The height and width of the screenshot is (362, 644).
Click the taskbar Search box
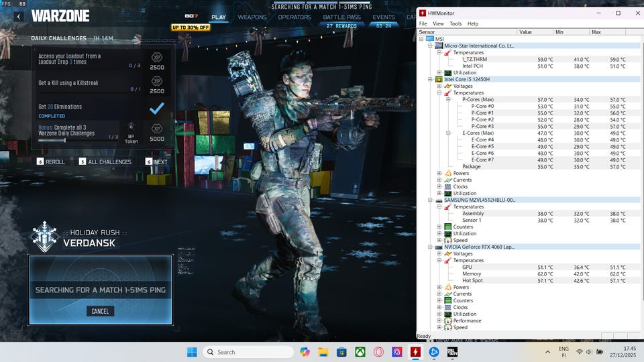248,352
